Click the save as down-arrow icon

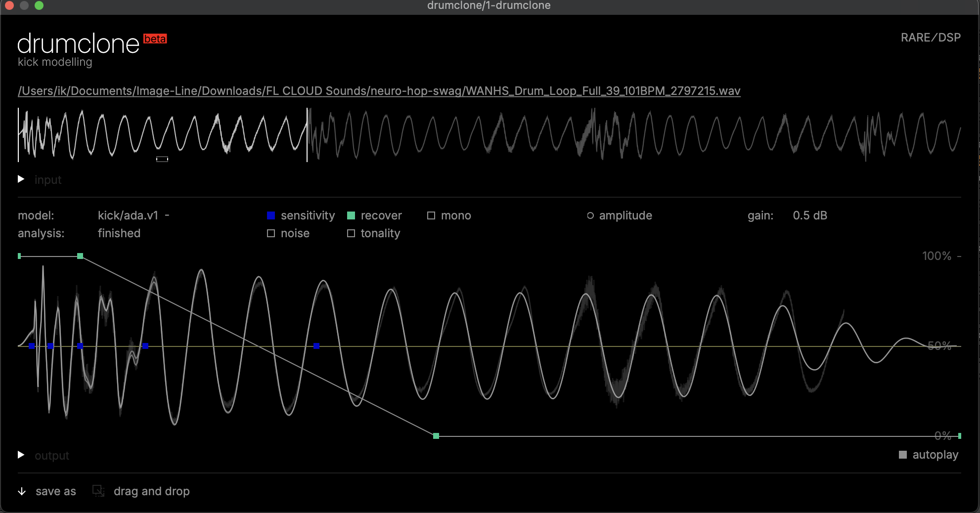pyautogui.click(x=22, y=491)
